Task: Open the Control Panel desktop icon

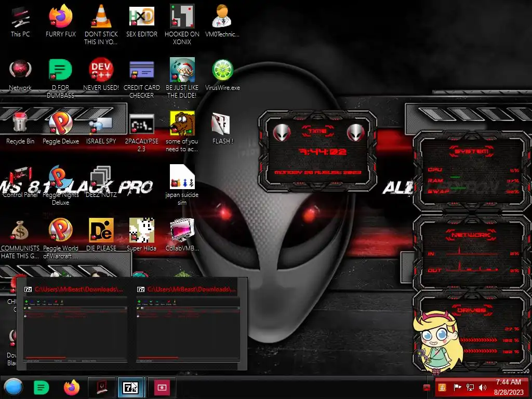Action: point(20,182)
